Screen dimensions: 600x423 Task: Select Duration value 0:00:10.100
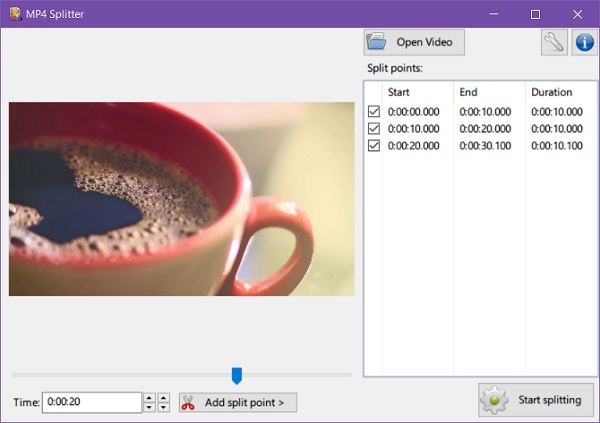coord(557,146)
